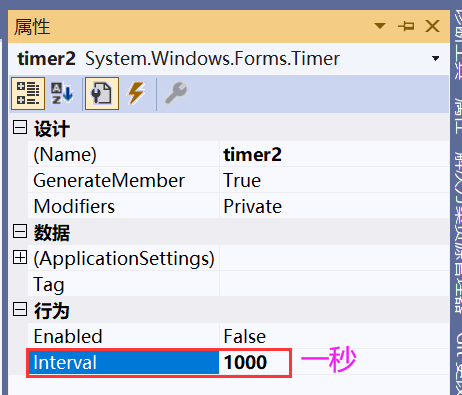Screen dimensions: 462x395
Task: Switch to Categorized view in Properties
Action: click(28, 94)
